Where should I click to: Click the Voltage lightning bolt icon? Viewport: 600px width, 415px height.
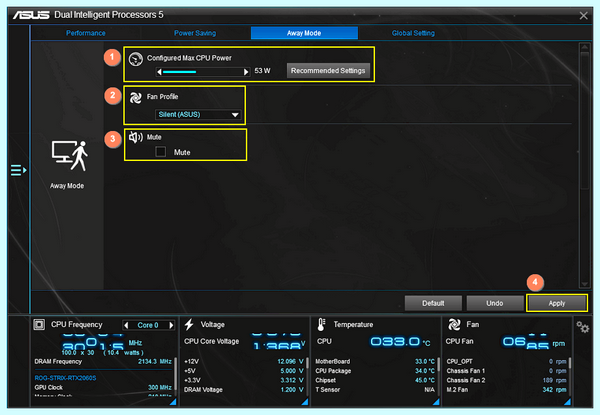pyautogui.click(x=189, y=325)
